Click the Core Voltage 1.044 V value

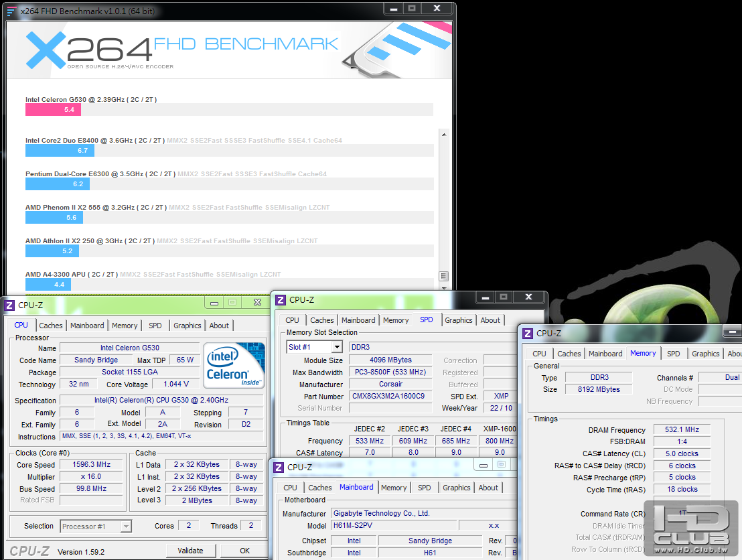click(176, 384)
